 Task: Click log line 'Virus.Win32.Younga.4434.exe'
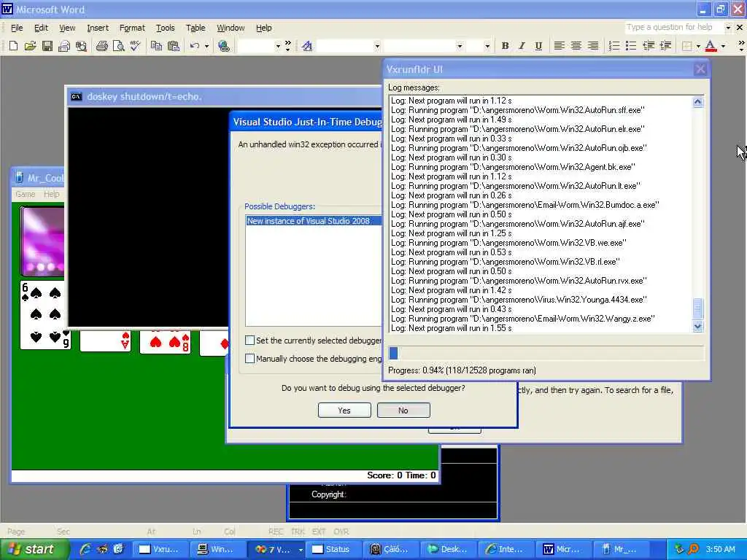pyautogui.click(x=519, y=300)
